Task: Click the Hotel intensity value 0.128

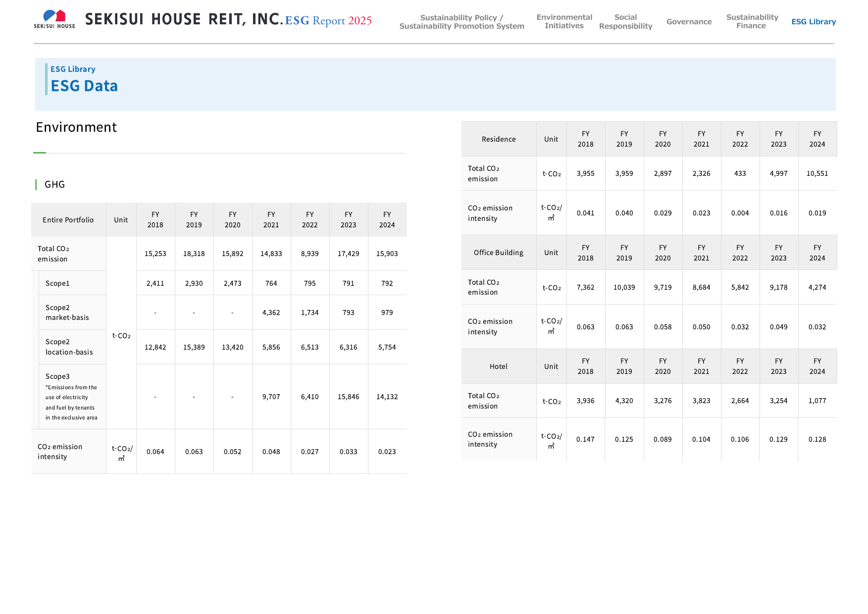Action: coord(817,439)
